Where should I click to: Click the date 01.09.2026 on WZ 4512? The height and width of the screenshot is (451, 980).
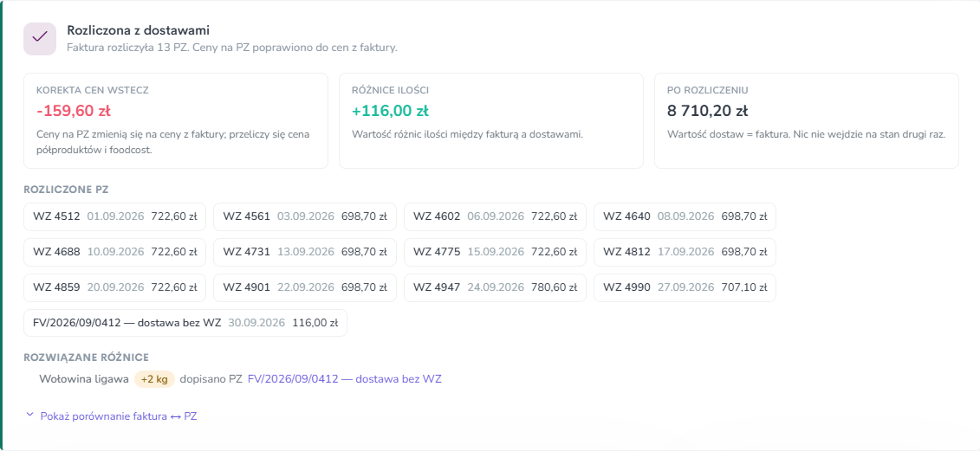115,216
